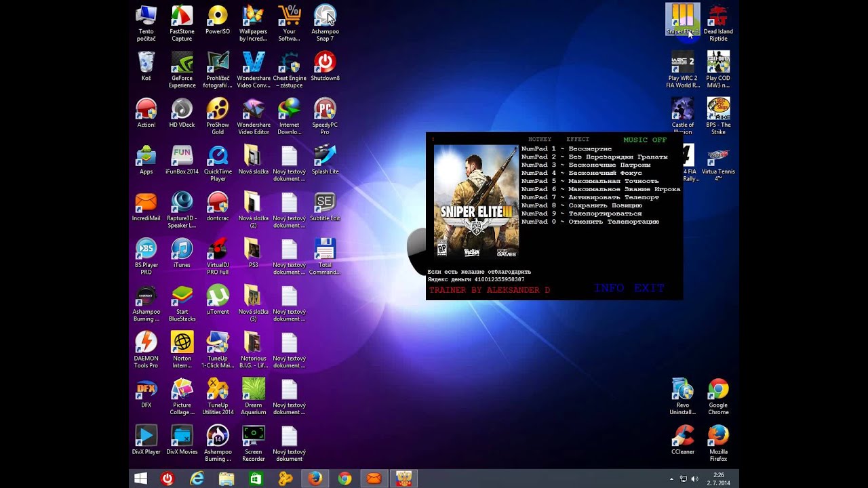Select the GeForce Experience icon
Image resolution: width=868 pixels, height=488 pixels.
(182, 70)
